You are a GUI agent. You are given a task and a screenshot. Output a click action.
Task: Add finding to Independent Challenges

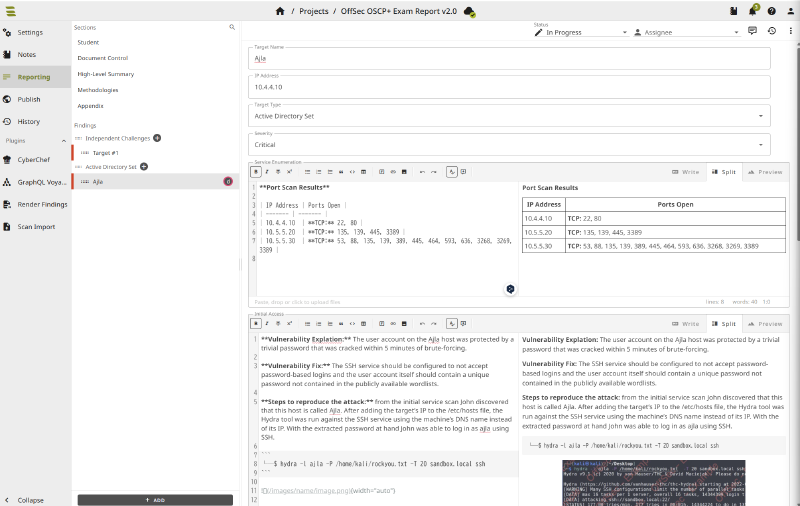point(157,137)
